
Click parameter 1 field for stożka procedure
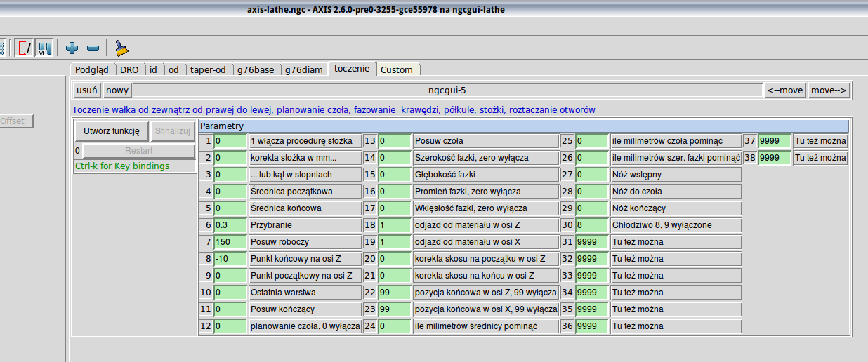point(230,141)
